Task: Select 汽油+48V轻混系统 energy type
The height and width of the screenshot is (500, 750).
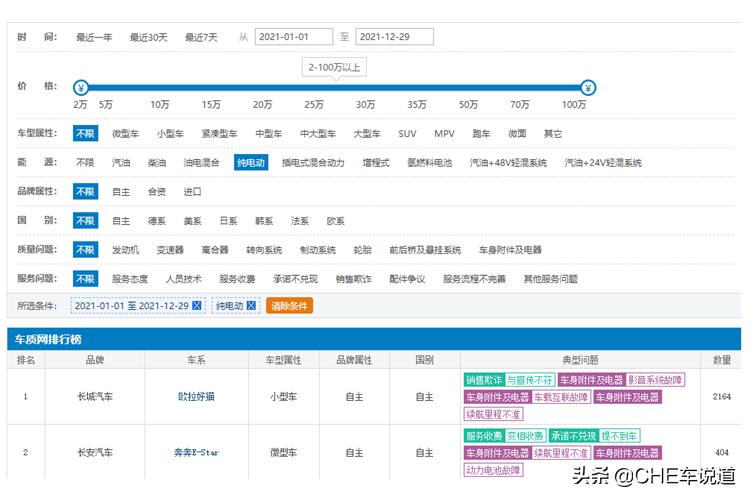Action: click(508, 163)
